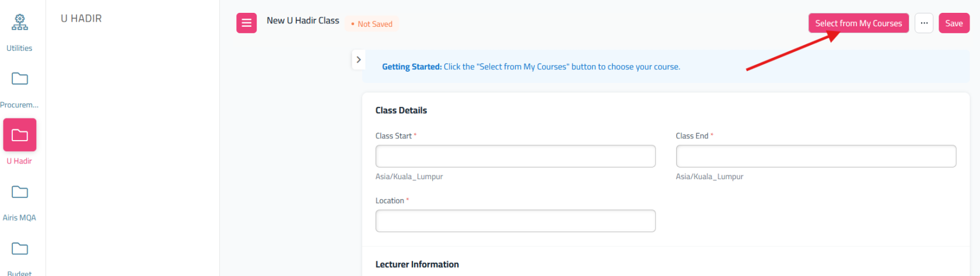Click the New U Hadir Class title
Viewport: 980px width, 276px height.
point(303,20)
